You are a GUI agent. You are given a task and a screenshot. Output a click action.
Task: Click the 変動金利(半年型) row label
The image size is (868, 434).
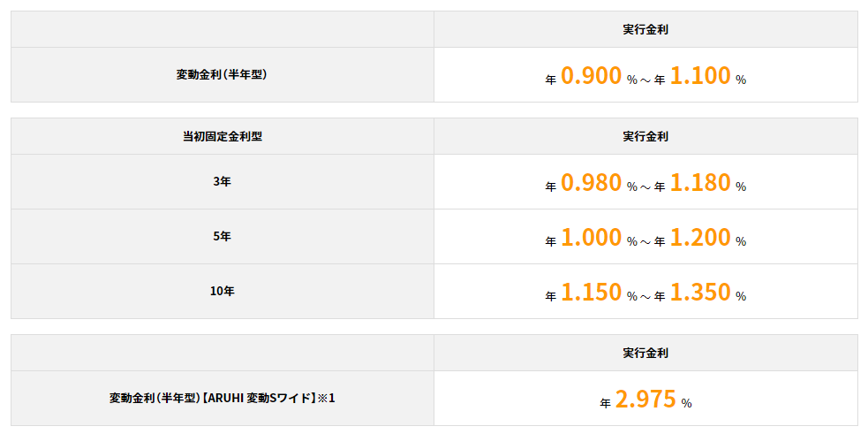(222, 74)
